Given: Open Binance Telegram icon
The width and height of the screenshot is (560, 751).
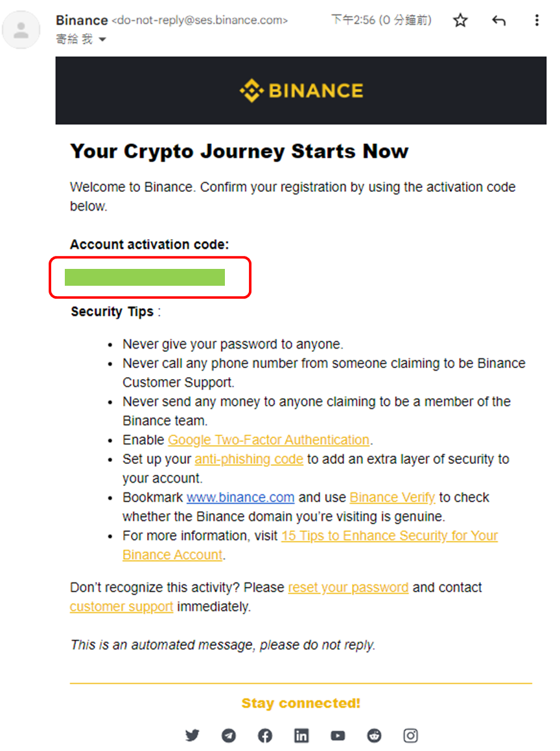Looking at the screenshot, I should (229, 735).
